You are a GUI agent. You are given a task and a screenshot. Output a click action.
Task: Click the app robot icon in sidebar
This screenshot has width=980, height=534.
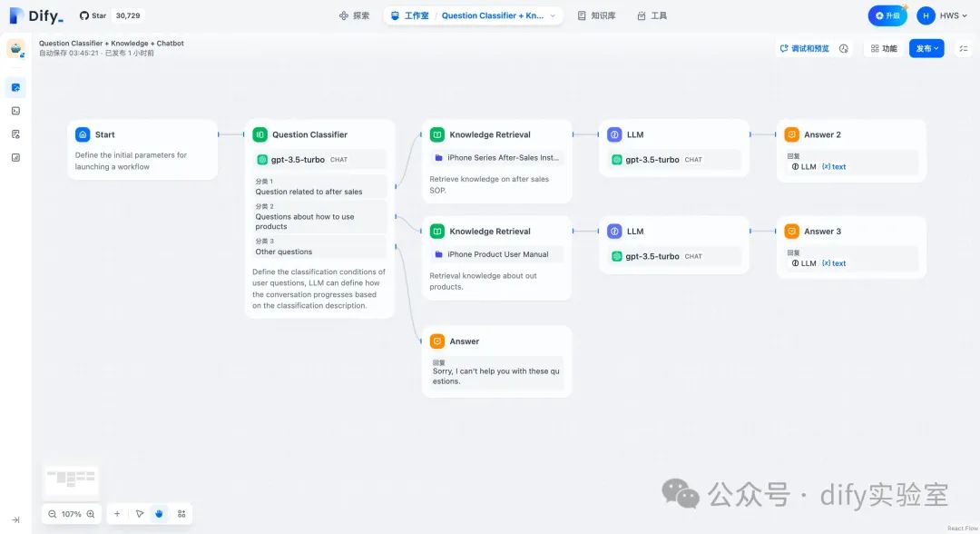[15, 48]
